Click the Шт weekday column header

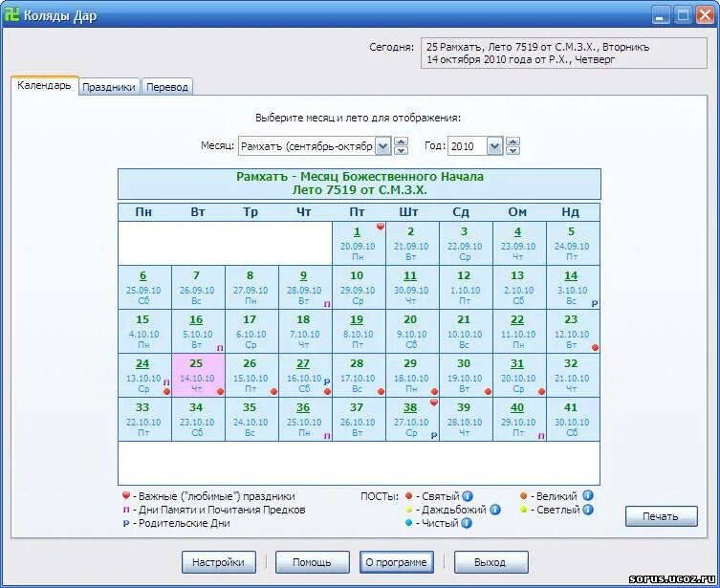pos(408,212)
